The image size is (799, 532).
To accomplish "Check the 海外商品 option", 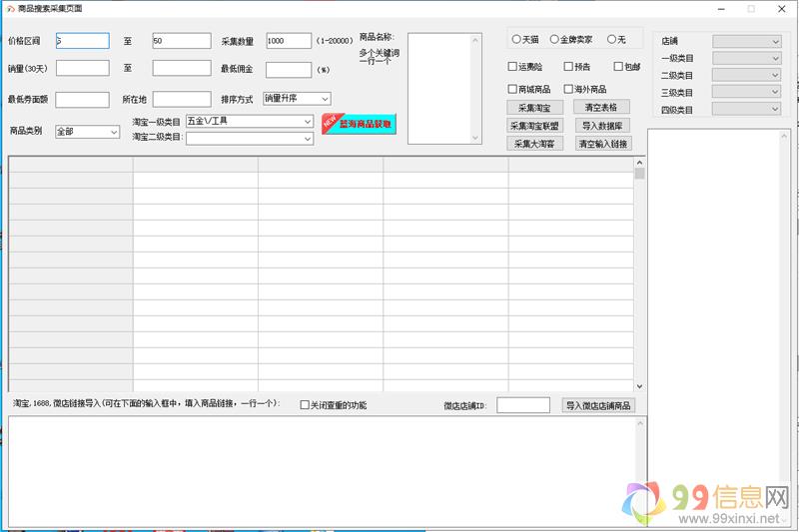I will 568,89.
